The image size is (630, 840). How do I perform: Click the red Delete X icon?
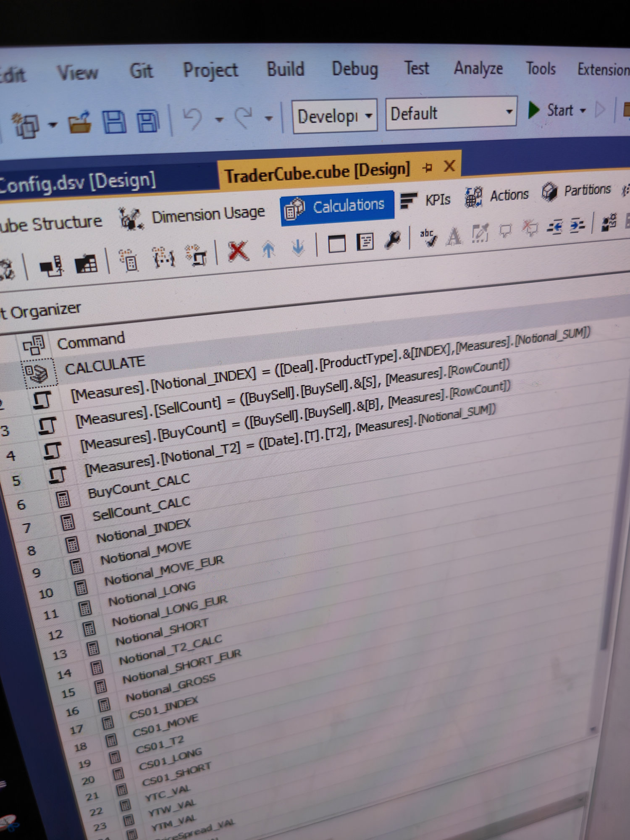[x=238, y=251]
